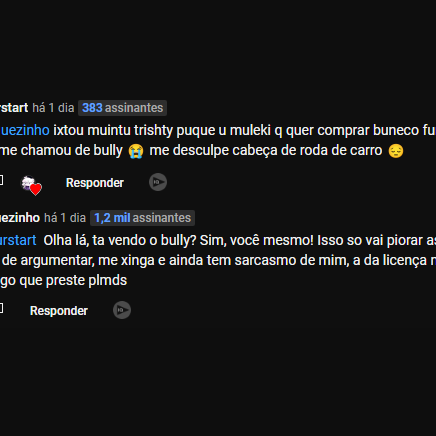The image size is (436, 436).
Task: Click crying emoji after 'chamou de bully'
Action: click(x=136, y=151)
